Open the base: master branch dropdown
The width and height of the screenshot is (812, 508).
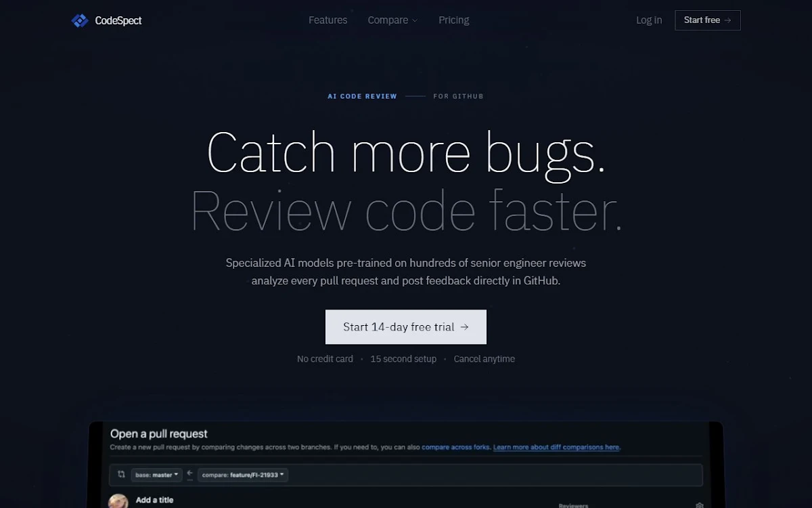[156, 475]
